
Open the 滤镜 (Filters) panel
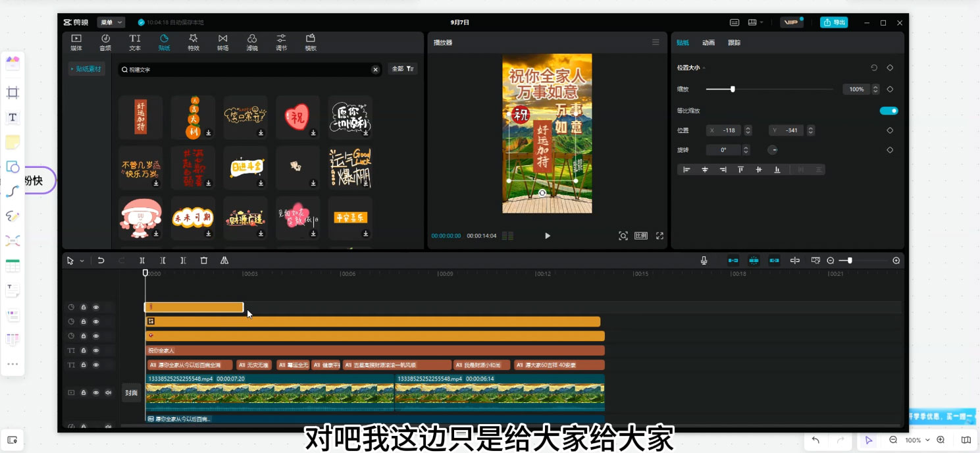coord(251,42)
